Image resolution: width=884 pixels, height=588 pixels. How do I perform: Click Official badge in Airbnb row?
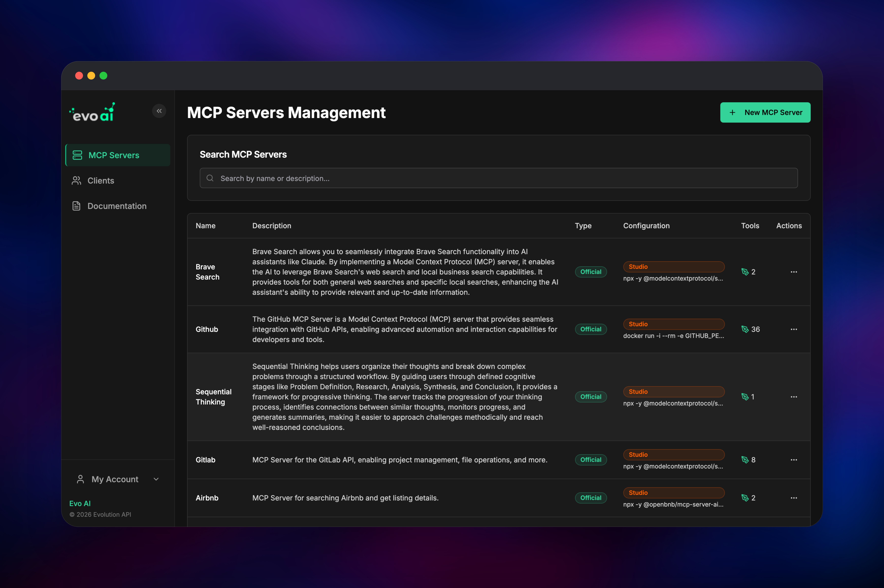(x=591, y=498)
